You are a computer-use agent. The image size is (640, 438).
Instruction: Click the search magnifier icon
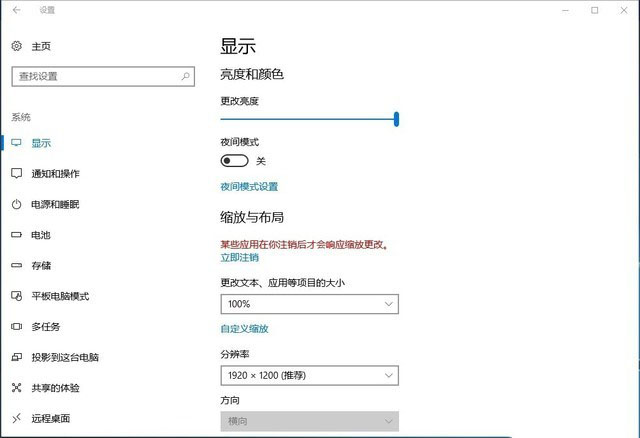[x=186, y=76]
